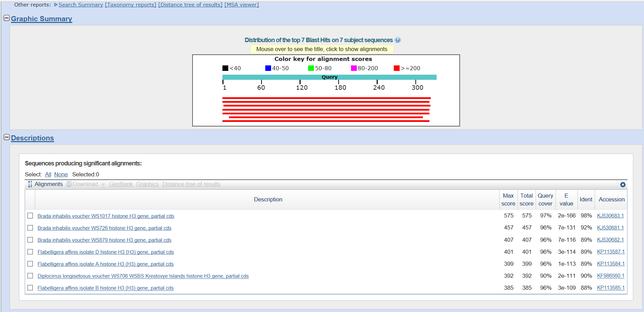
Task: Click the help icon beside distribution title
Action: 398,40
